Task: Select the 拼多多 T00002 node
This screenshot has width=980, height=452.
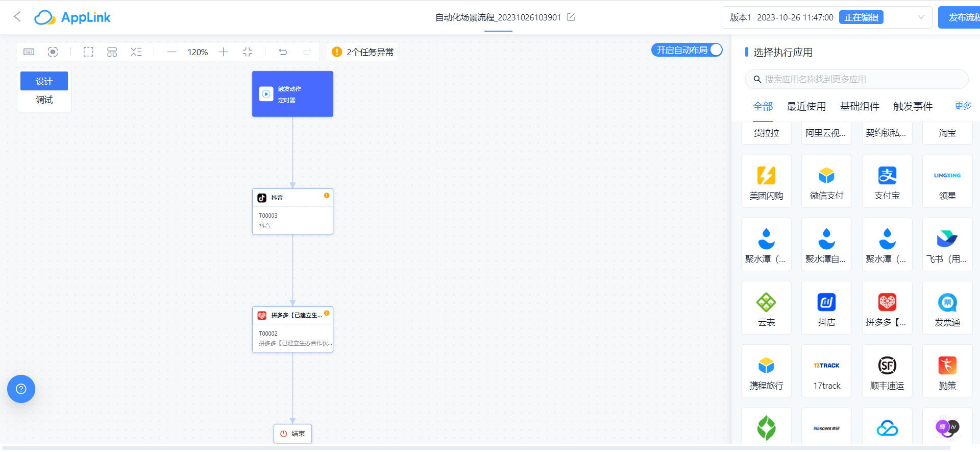Action: tap(292, 329)
